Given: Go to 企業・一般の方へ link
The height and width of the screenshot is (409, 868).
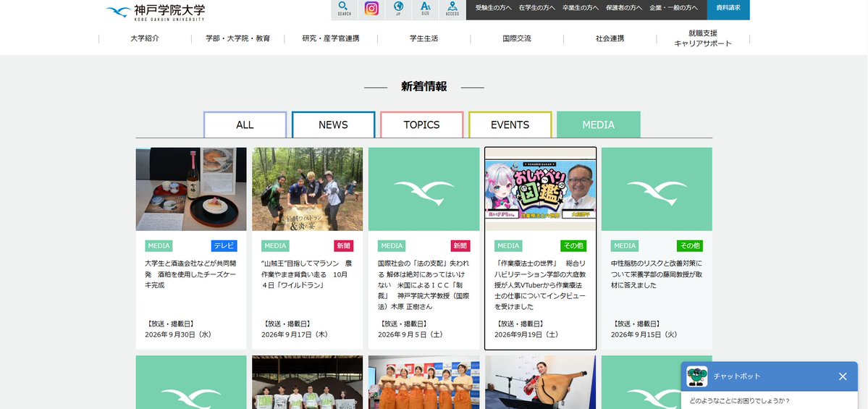Looking at the screenshot, I should coord(674,8).
